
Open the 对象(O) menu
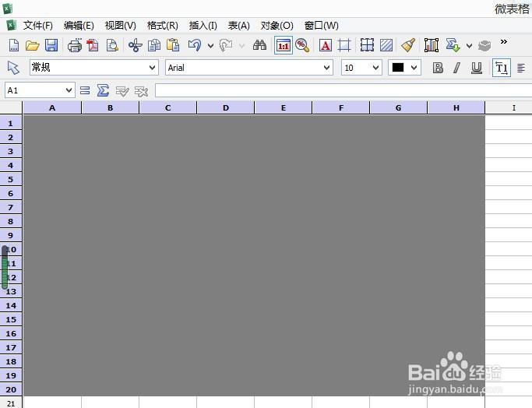[277, 26]
